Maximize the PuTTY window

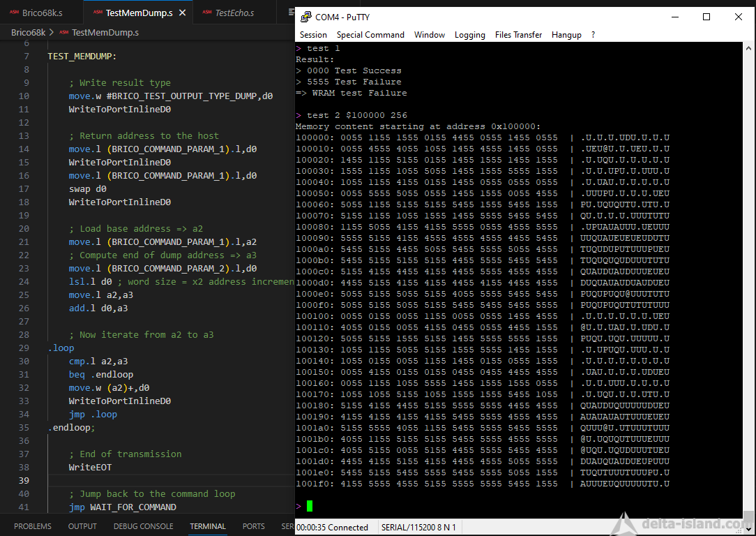coord(706,17)
